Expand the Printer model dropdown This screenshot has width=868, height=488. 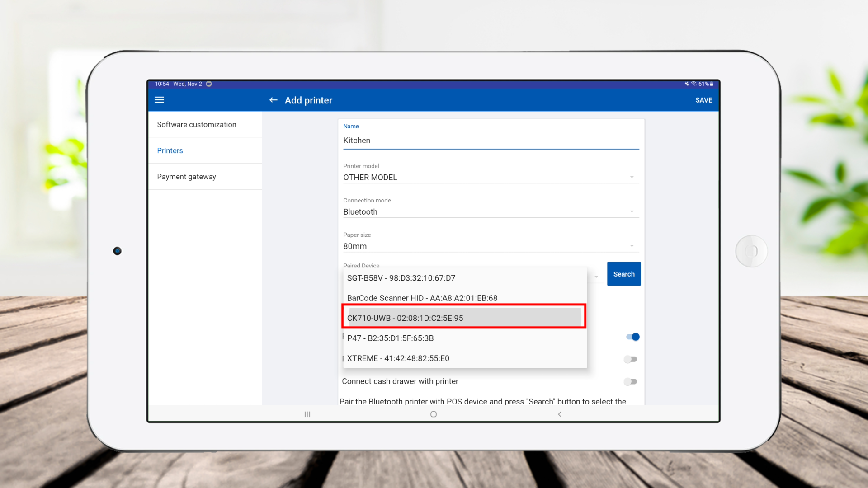[491, 177]
